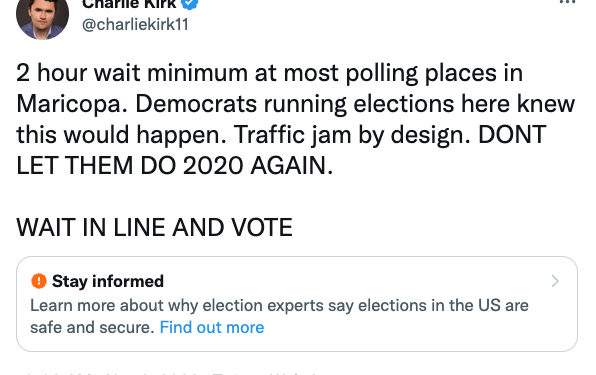Click the Stay informed notice card
Viewport: 596px width, 375px height.
pyautogui.click(x=297, y=304)
